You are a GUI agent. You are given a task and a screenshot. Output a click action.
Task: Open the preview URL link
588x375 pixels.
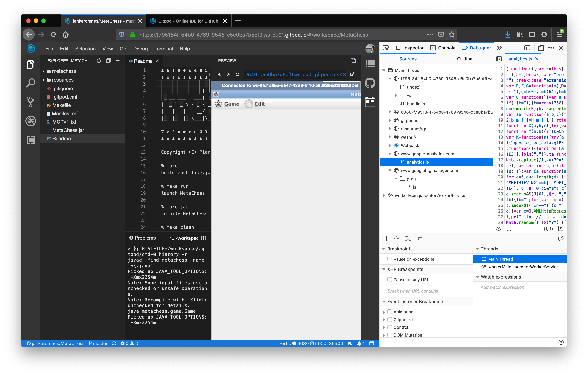click(x=295, y=74)
